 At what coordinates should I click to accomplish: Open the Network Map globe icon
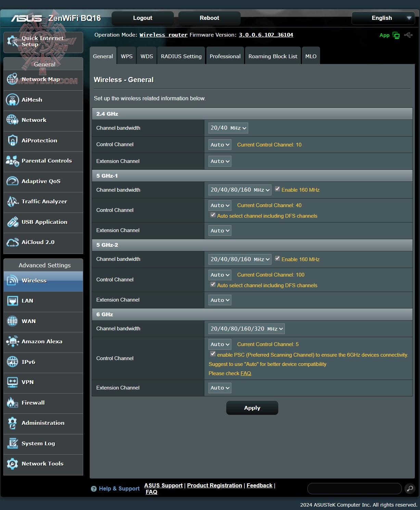(x=13, y=79)
